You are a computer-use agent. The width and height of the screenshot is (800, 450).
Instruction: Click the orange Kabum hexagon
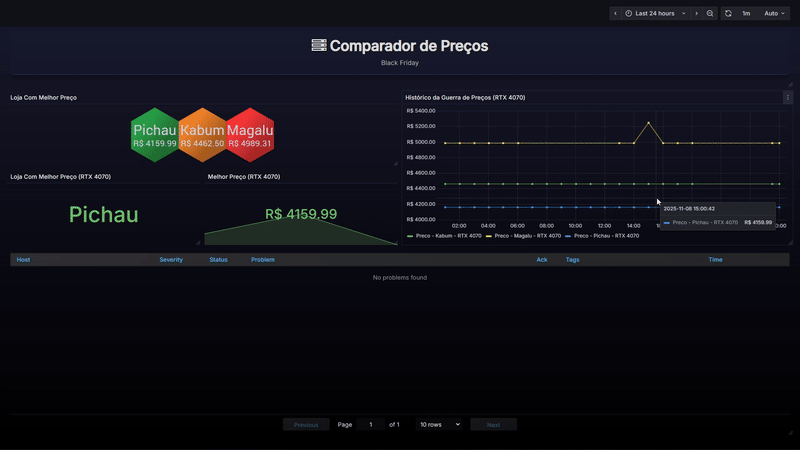[x=203, y=135]
